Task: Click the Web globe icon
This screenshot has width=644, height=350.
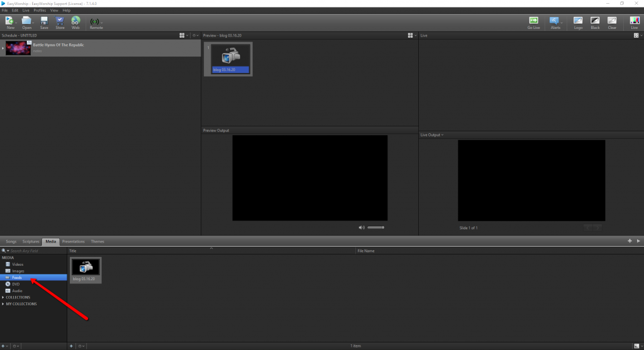Action: [x=75, y=21]
